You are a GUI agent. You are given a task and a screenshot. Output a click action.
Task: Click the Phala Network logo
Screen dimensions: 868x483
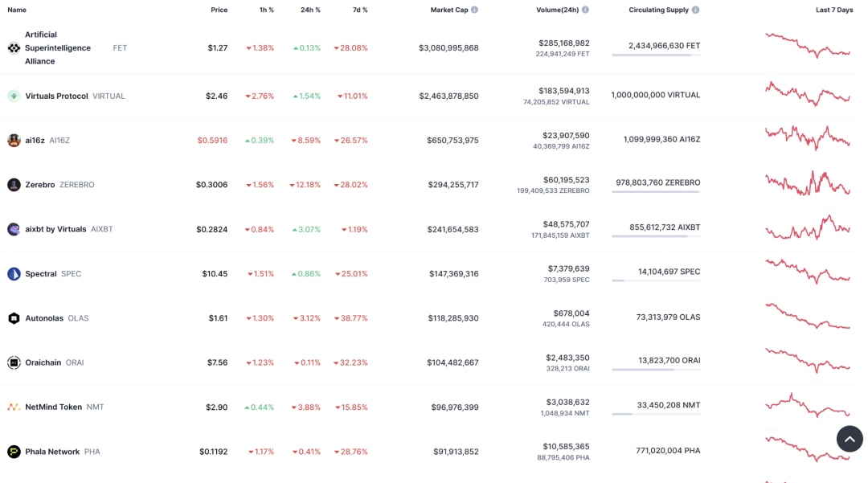point(14,452)
